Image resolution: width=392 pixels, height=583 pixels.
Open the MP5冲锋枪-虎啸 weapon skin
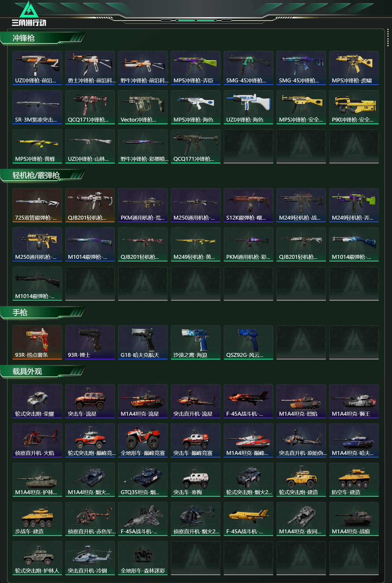(x=354, y=68)
